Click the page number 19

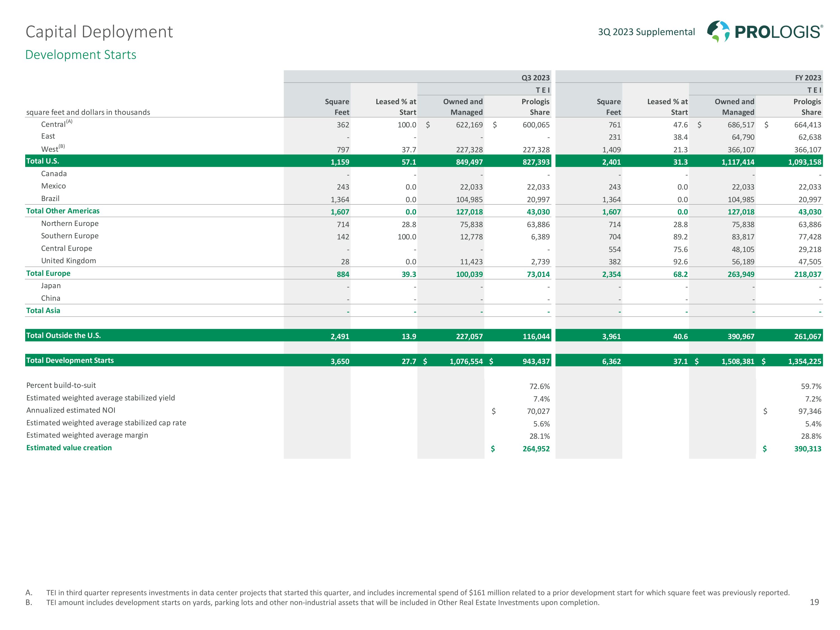[x=814, y=602]
